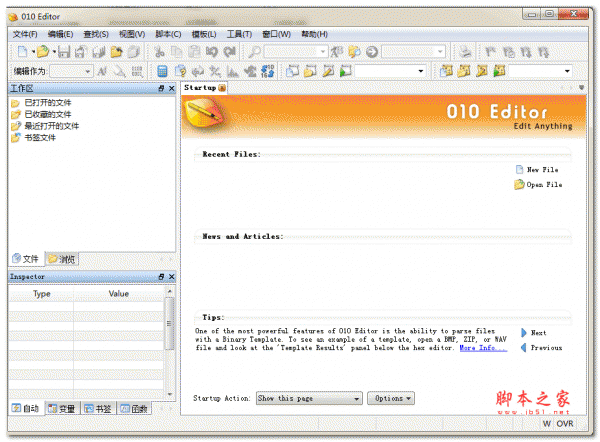
Task: Select 最近打开的文件 in workspace tree
Action: pyautogui.click(x=51, y=126)
